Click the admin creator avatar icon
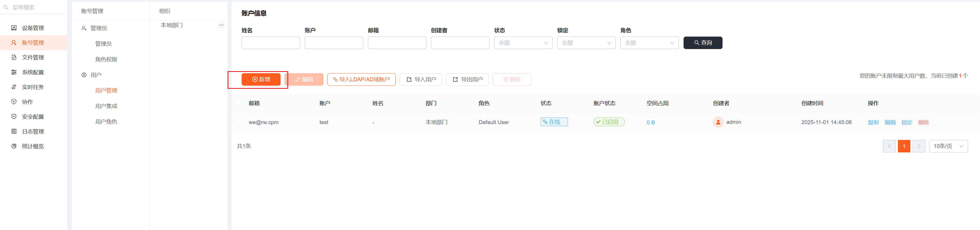Screen dimensions: 980x230 pos(718,123)
